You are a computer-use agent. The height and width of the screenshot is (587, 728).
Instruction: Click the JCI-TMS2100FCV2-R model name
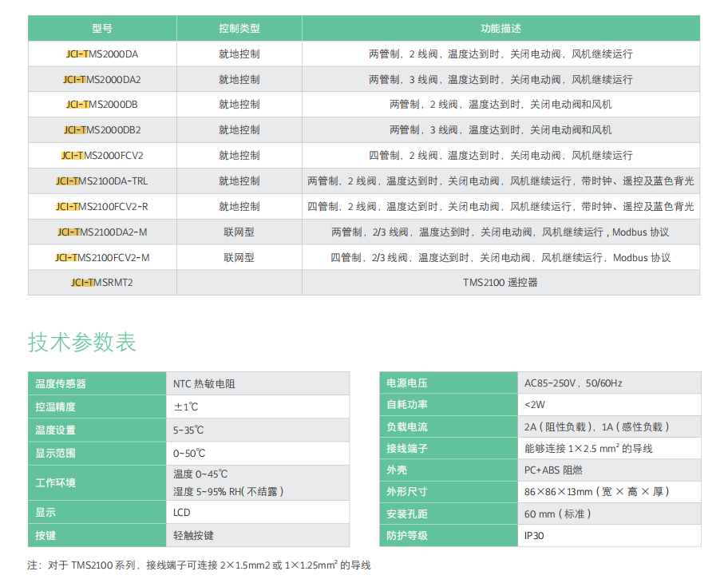(102, 206)
